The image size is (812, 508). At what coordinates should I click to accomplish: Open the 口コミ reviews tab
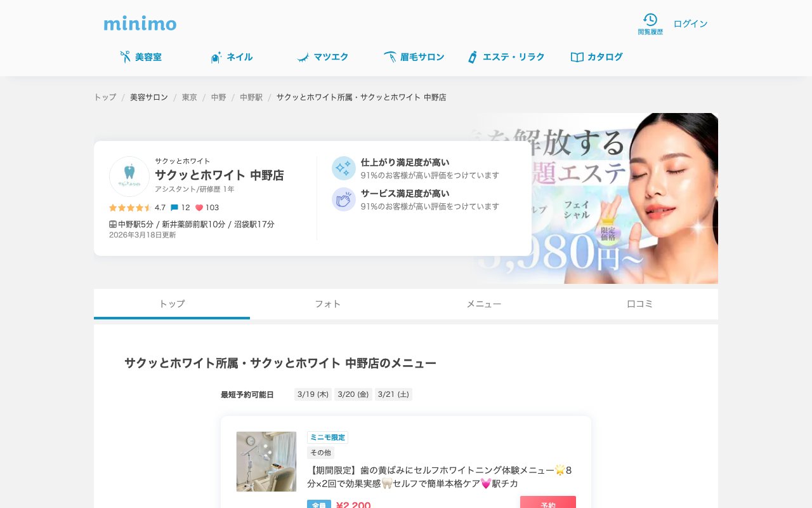pos(639,304)
